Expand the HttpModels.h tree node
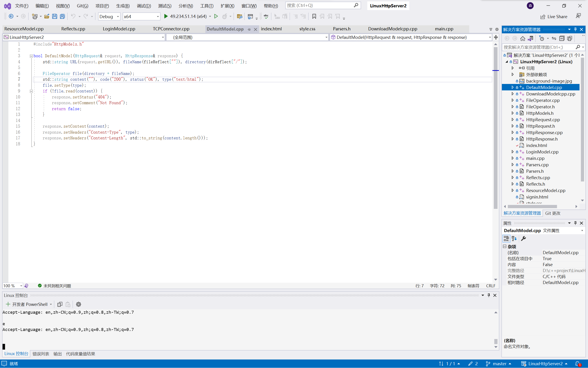Screen dimensions: 588x368 point(513,113)
